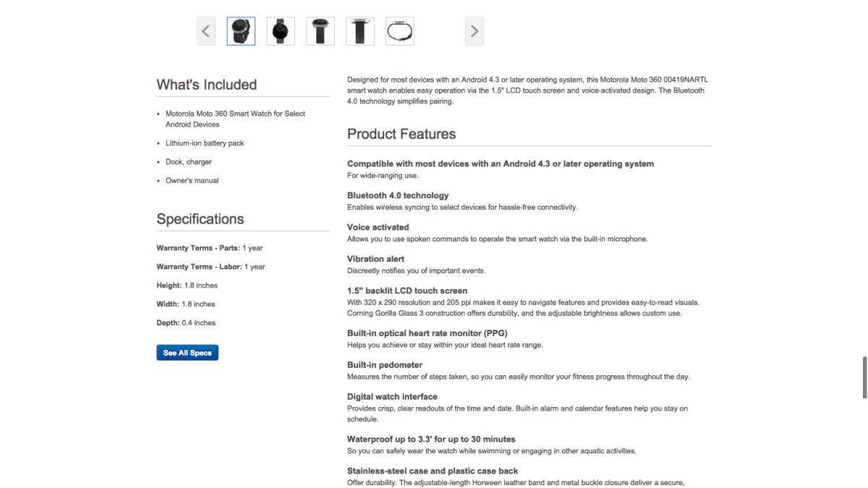The image size is (868, 488).
Task: Click the Voice activated feature title
Action: coord(378,227)
